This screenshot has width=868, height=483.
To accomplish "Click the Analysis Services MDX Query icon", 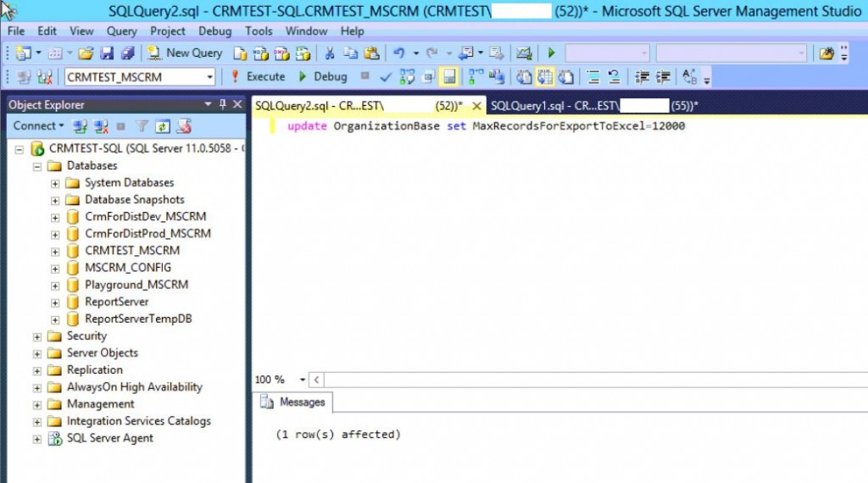I will [261, 53].
